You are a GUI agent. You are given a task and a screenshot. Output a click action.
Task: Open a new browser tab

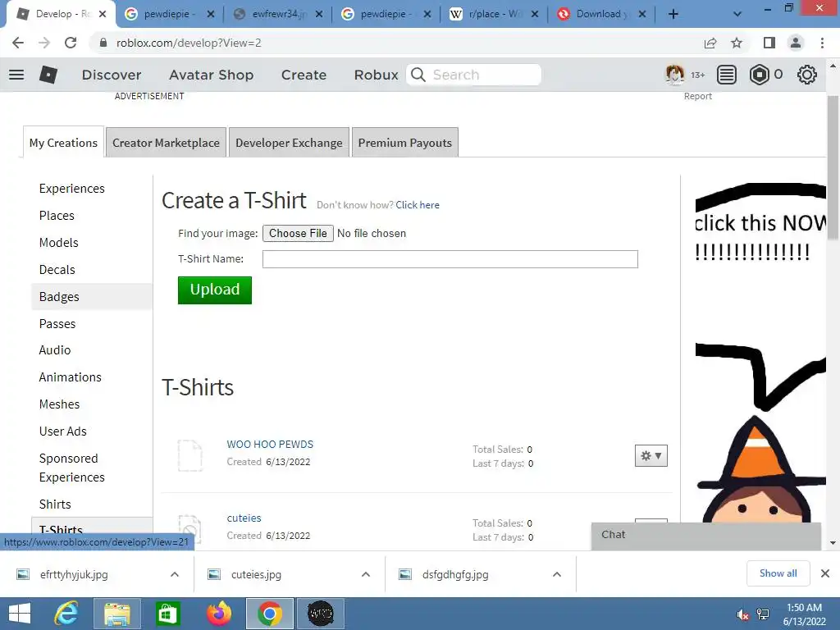[x=673, y=14]
